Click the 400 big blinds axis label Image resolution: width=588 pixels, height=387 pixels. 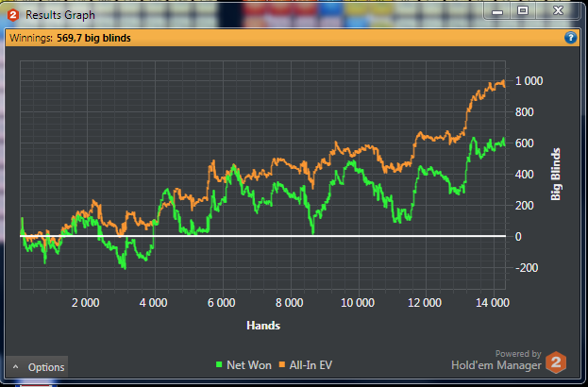pos(524,174)
